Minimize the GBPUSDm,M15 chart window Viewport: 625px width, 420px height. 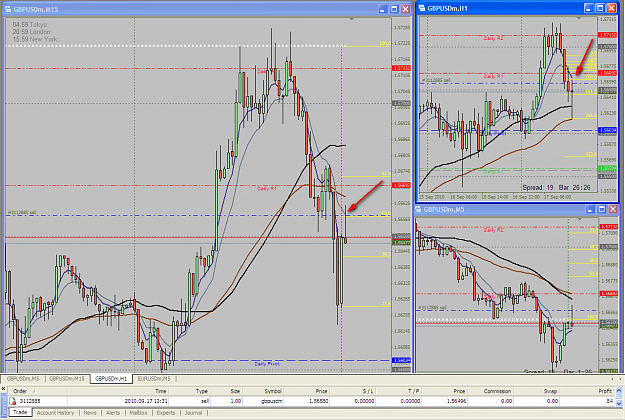pyautogui.click(x=383, y=9)
